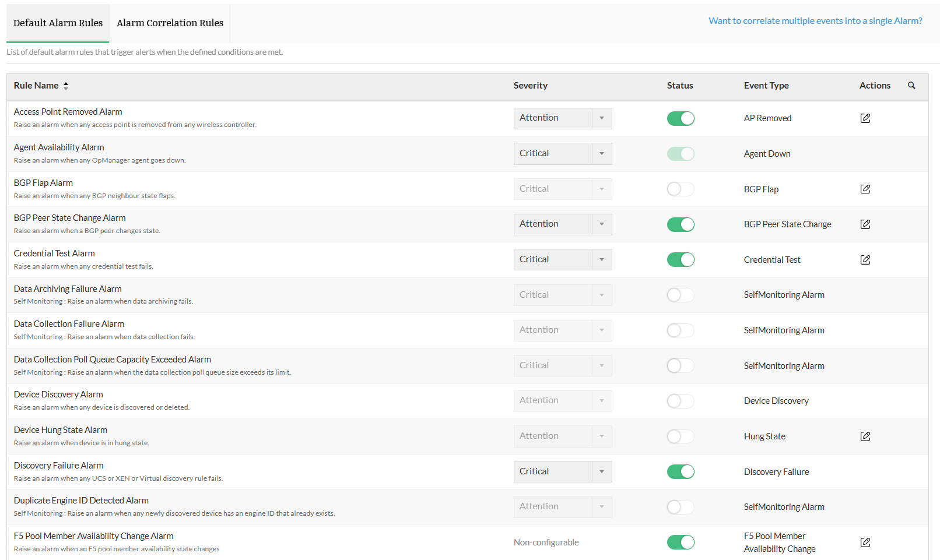Open edit for BGP Peer State Change
940x560 pixels.
click(x=865, y=224)
